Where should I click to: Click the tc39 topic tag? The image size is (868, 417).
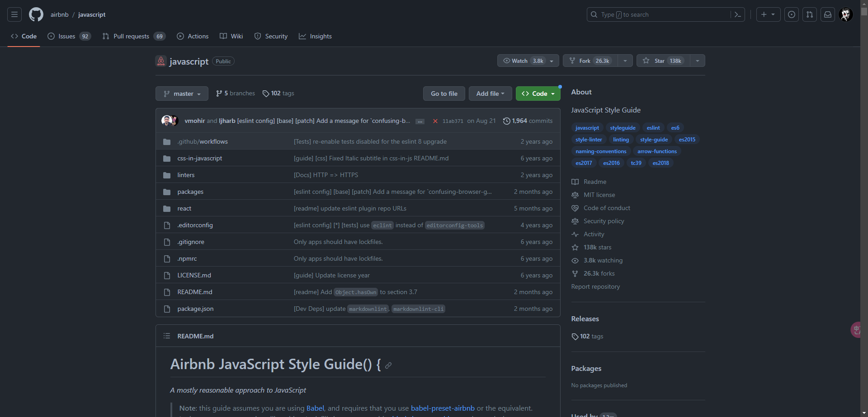tap(636, 163)
